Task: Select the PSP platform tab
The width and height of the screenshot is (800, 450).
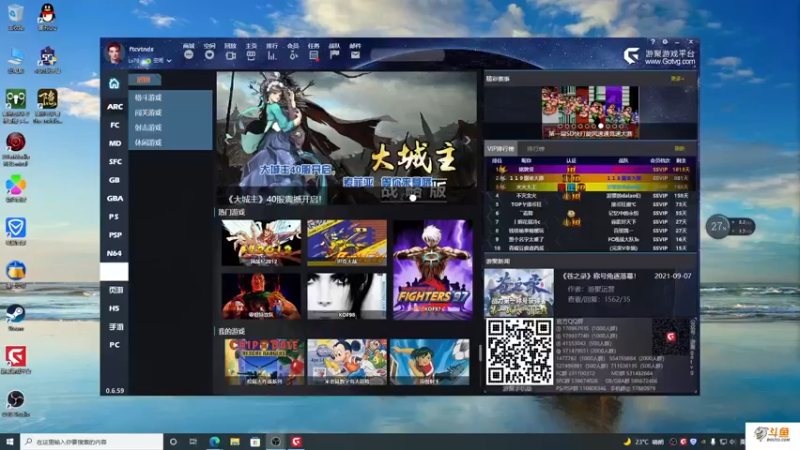Action: pos(114,235)
